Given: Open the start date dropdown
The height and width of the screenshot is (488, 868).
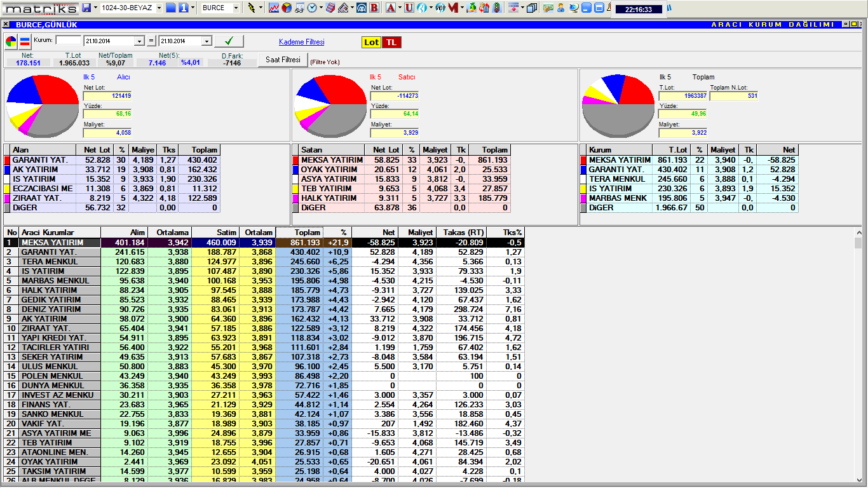Looking at the screenshot, I should pyautogui.click(x=139, y=41).
